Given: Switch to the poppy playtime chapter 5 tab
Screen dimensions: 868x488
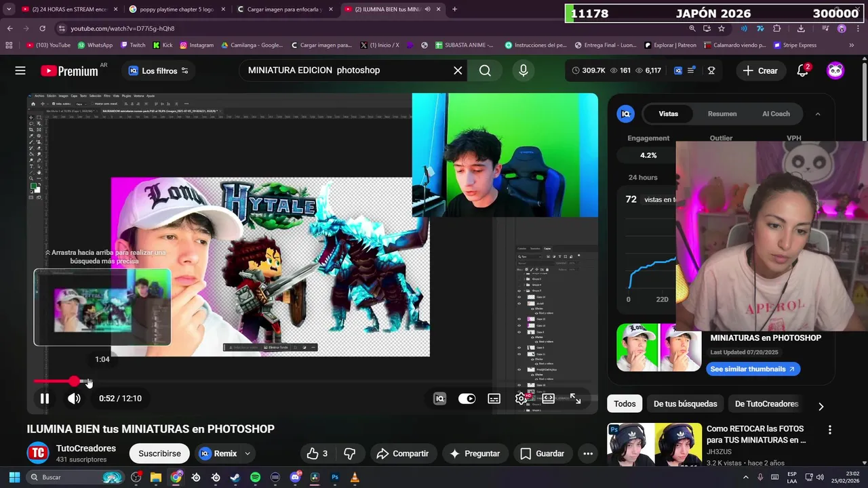Looking at the screenshot, I should tap(175, 9).
